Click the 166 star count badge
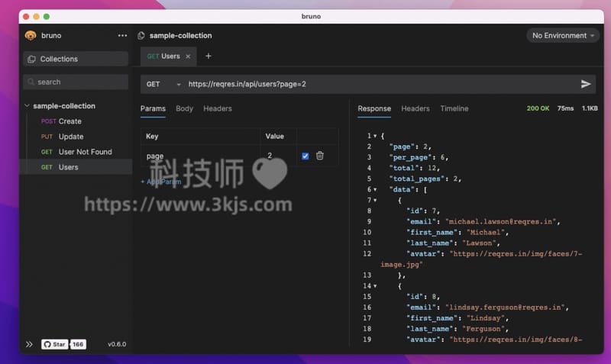Screen dimensions: 611x364 click(x=78, y=344)
